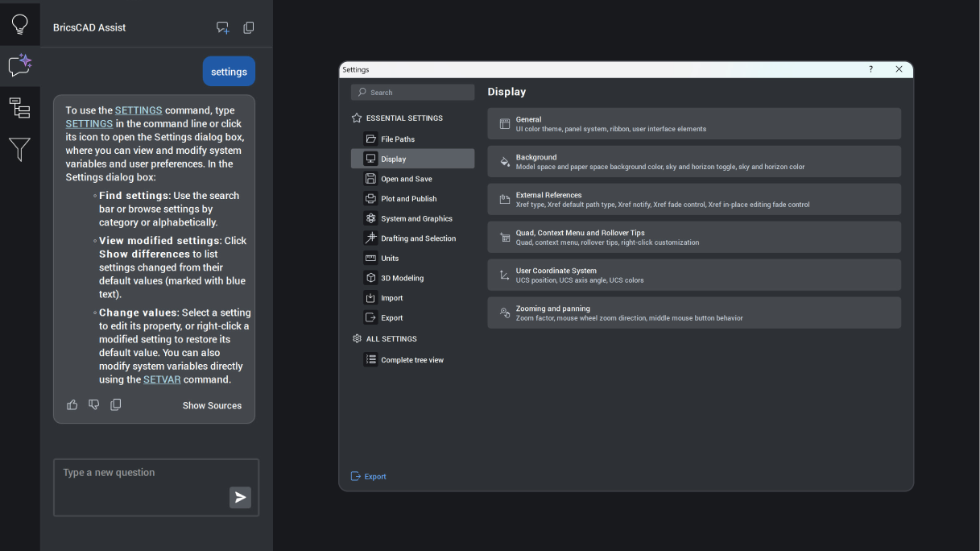
Task: Click the Zooming and panning icon
Action: tap(505, 313)
